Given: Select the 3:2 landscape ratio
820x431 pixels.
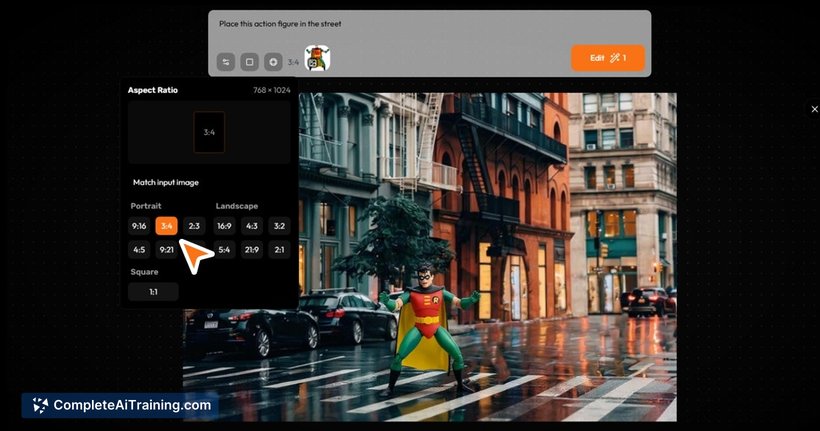Looking at the screenshot, I should pos(279,226).
